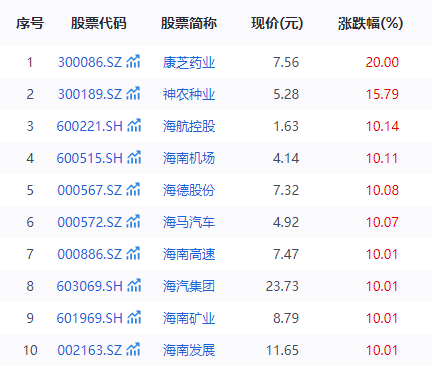Open chart icon beside 000886.SZ
Viewport: 432px width, 366px height.
pyautogui.click(x=133, y=253)
